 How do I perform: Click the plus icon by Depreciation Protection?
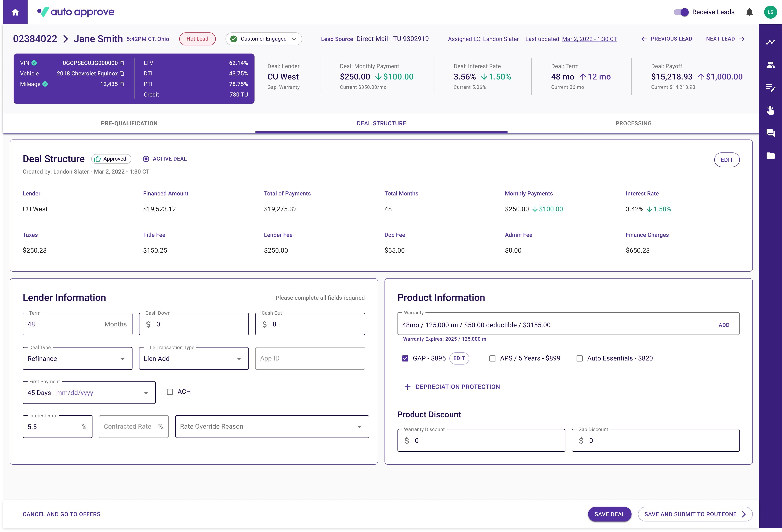click(x=407, y=387)
